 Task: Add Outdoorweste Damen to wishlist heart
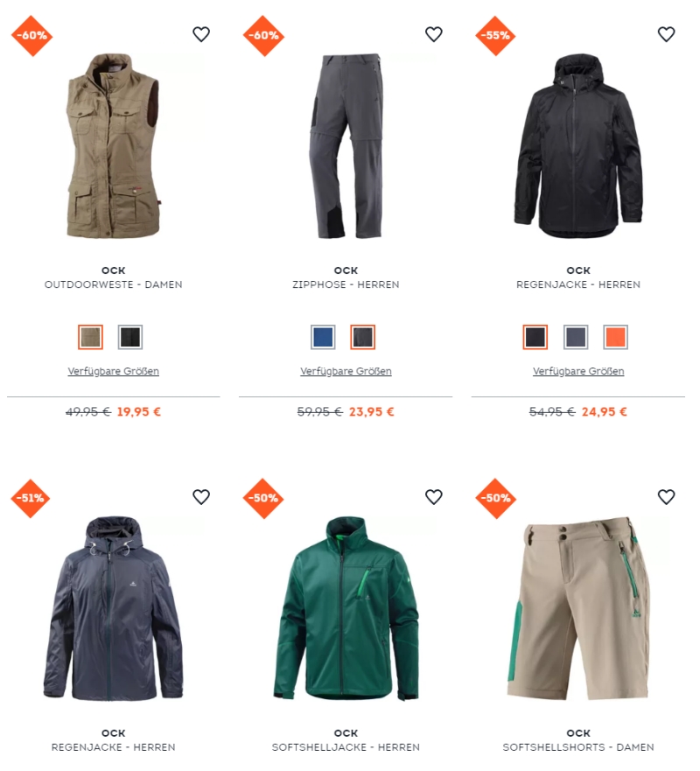201,34
